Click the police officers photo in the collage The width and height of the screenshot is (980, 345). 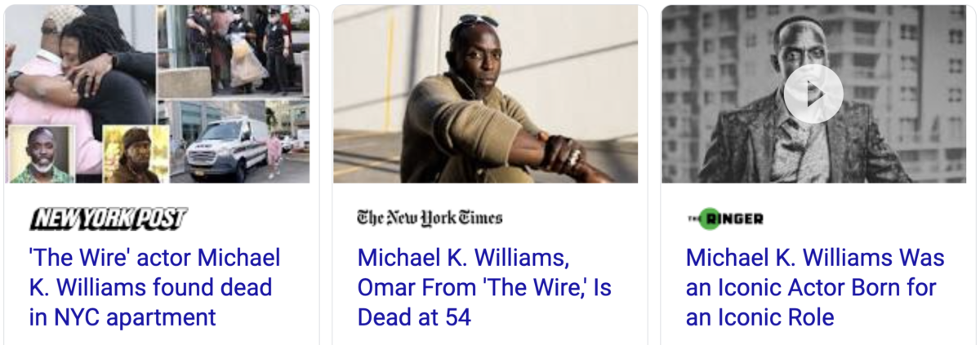[234, 51]
